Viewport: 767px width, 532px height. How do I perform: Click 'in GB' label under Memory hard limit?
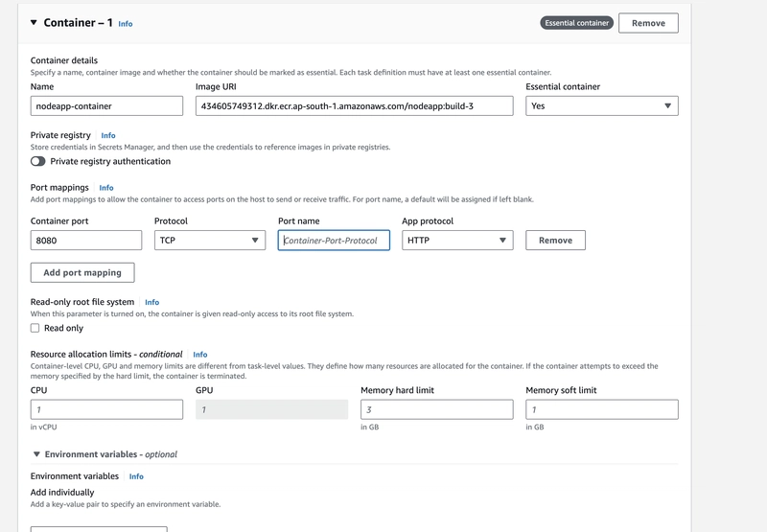point(370,427)
